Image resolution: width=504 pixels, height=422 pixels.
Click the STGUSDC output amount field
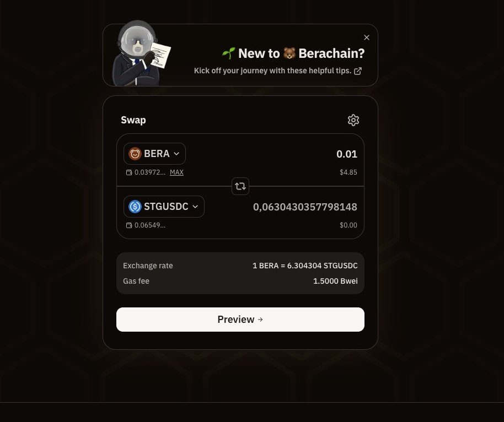point(305,207)
